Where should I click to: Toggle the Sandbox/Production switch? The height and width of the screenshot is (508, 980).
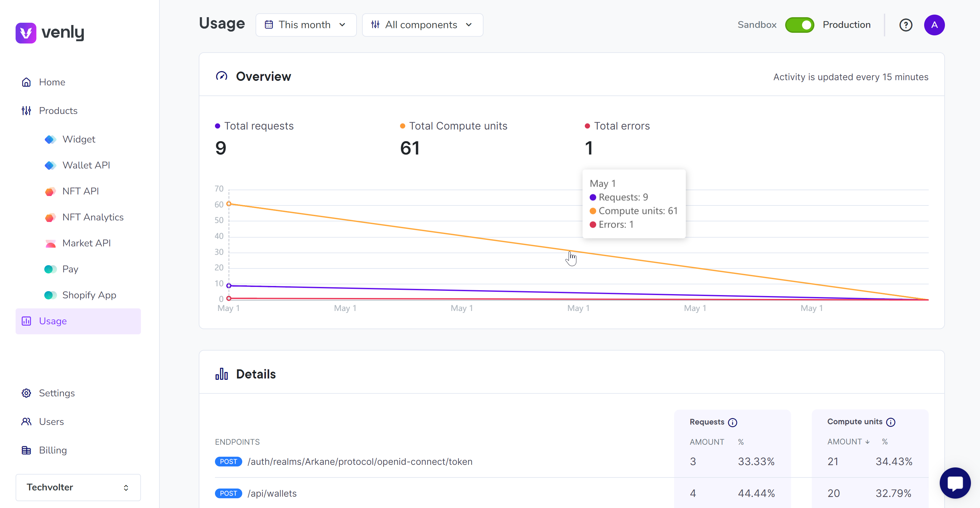(x=799, y=25)
